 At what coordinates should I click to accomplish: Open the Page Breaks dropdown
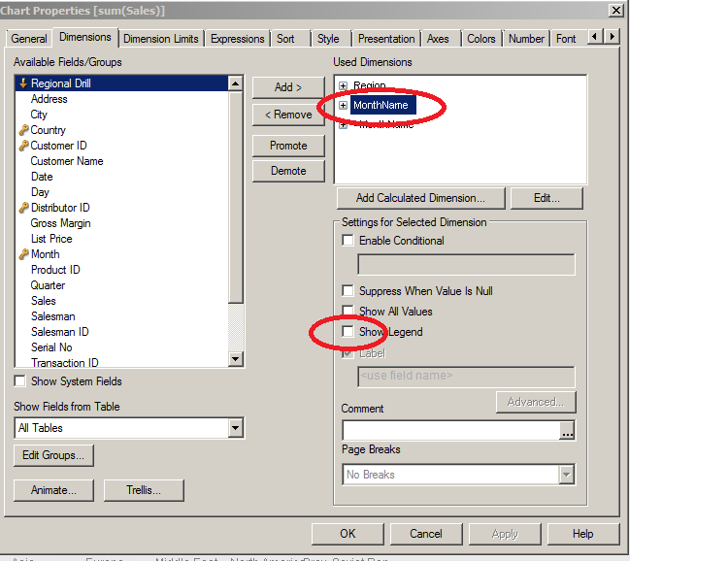(567, 475)
